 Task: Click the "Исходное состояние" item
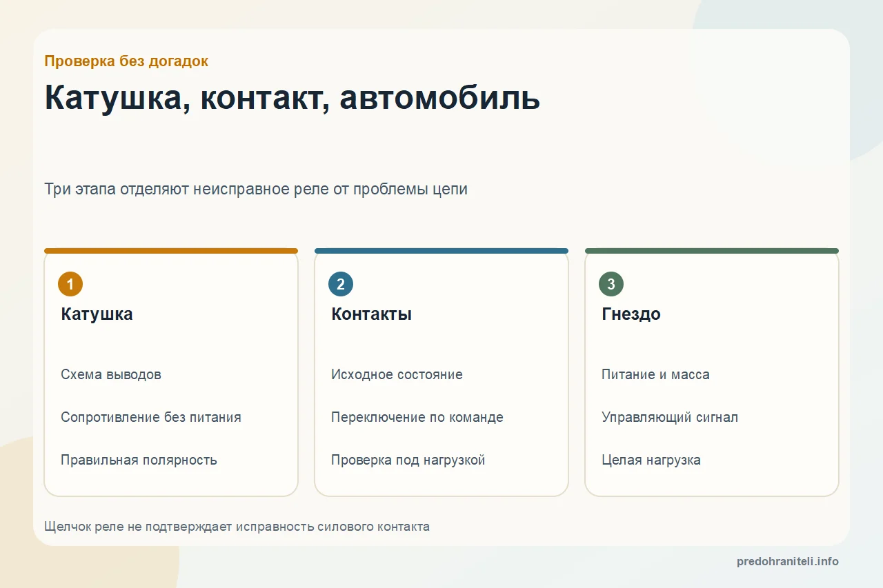(x=397, y=374)
